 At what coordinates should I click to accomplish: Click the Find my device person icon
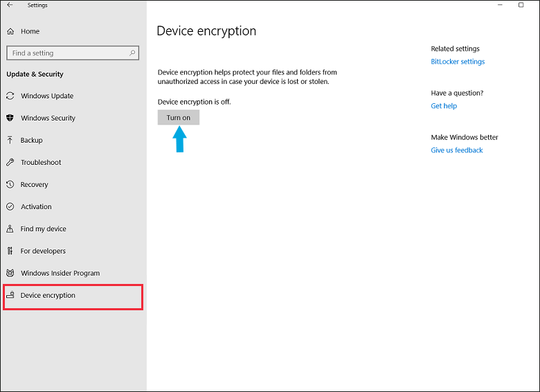click(10, 229)
